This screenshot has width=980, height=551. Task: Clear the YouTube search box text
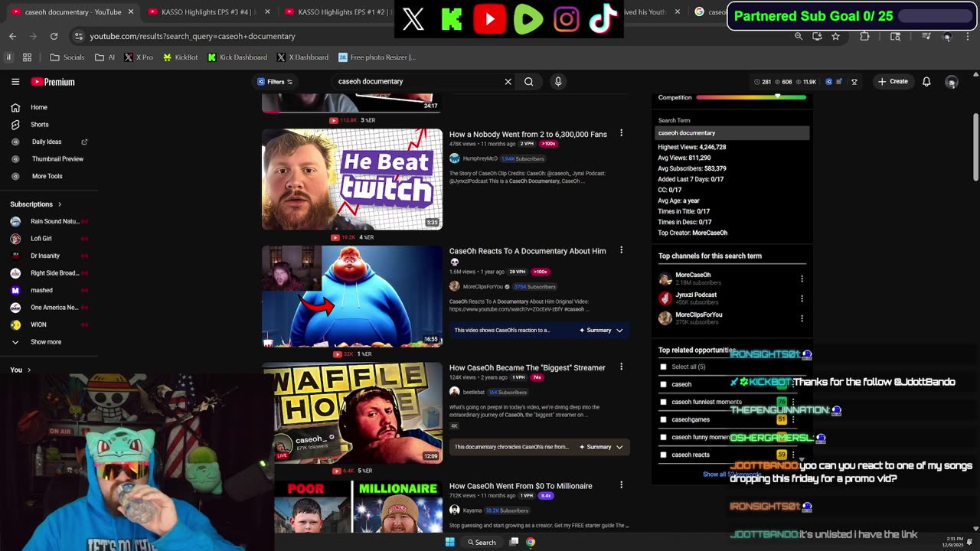(508, 82)
